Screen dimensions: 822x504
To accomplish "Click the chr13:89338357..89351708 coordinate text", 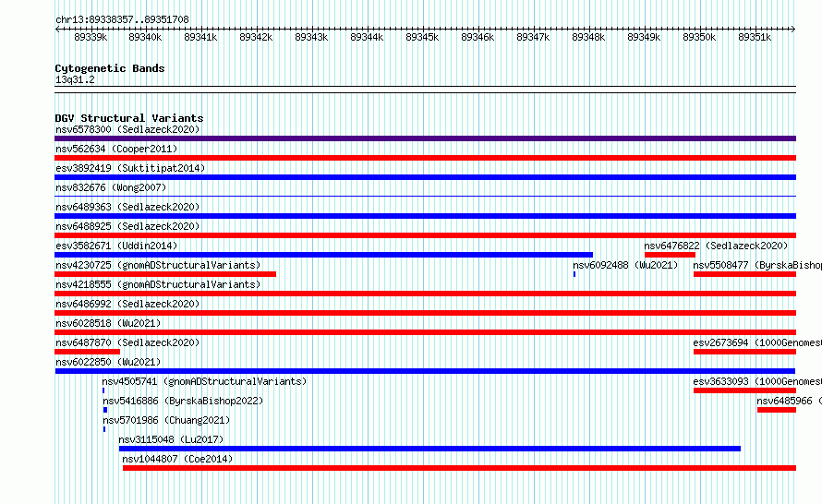I will tap(122, 19).
